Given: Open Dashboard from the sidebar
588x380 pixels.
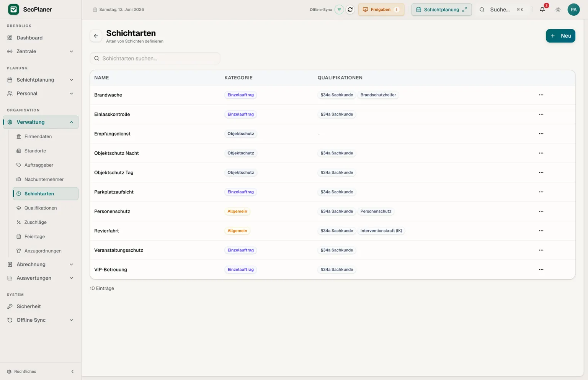Looking at the screenshot, I should tap(41, 38).
